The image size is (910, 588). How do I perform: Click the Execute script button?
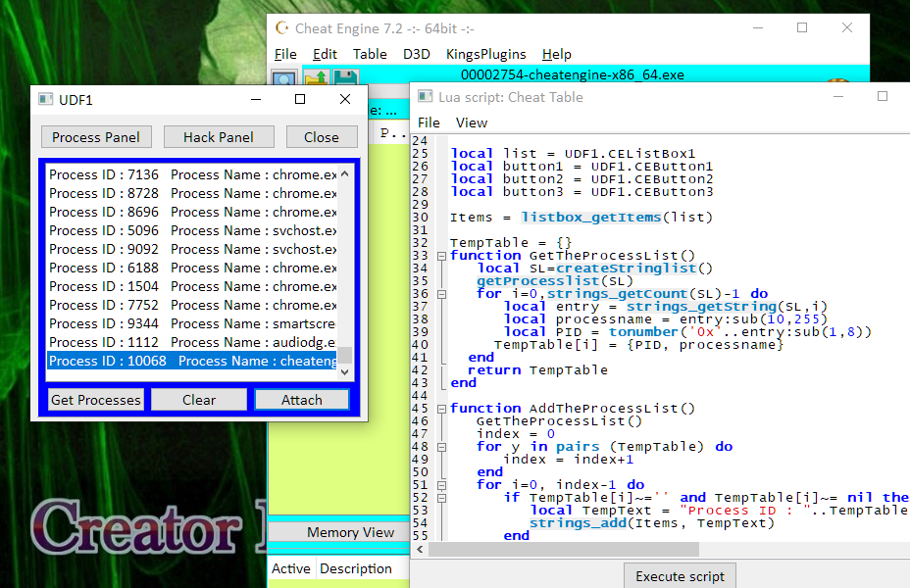pyautogui.click(x=680, y=576)
